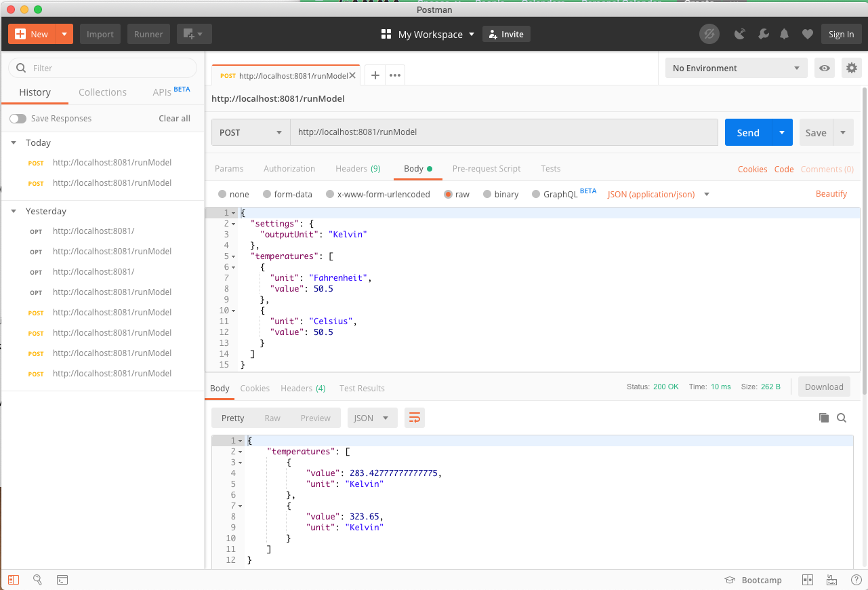Select the binary radio button
The width and height of the screenshot is (868, 590).
point(487,194)
